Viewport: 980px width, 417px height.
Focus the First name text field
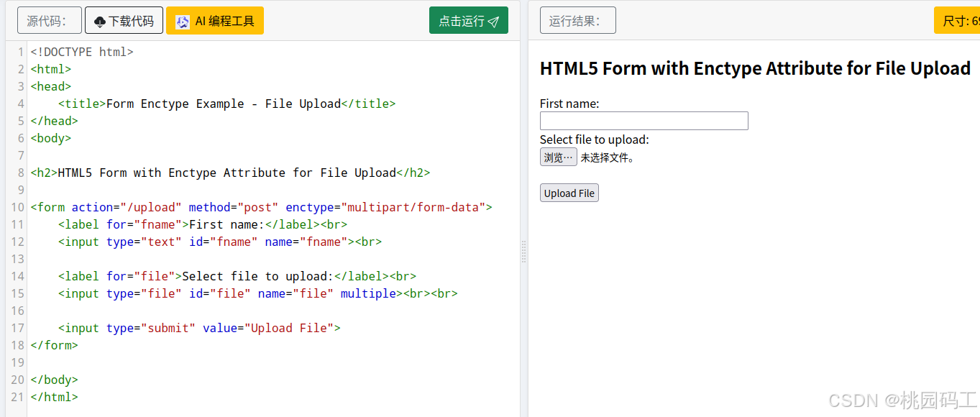(x=644, y=121)
